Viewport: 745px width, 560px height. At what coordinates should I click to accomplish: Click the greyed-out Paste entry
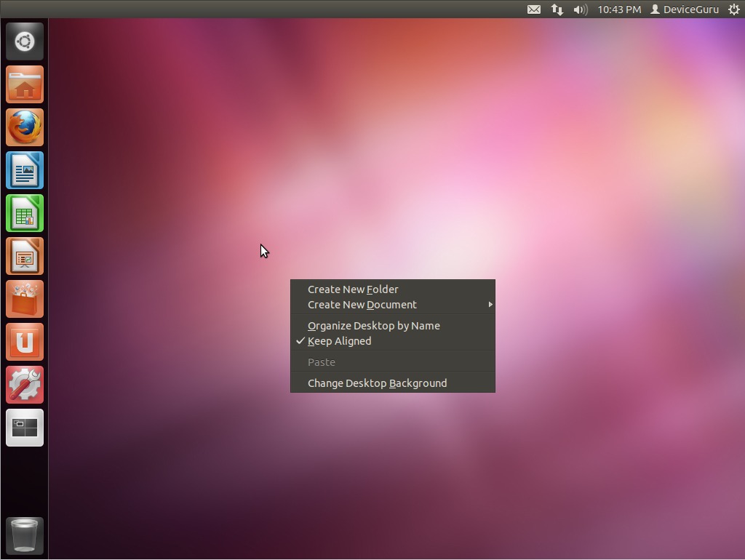click(392, 362)
